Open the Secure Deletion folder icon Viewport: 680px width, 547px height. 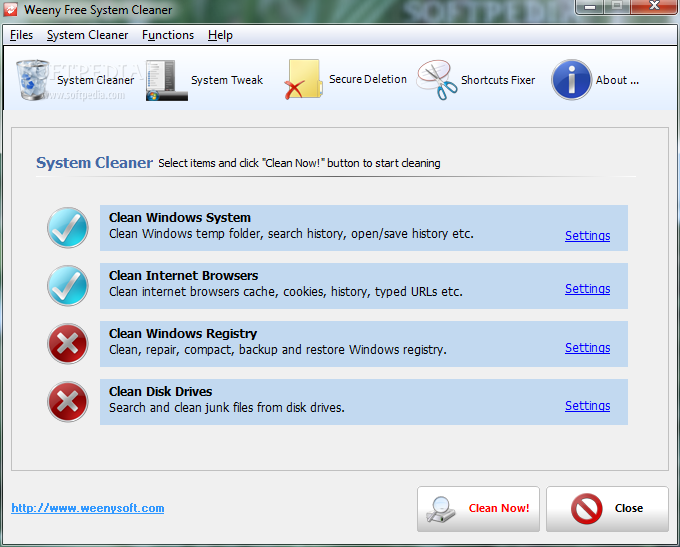pos(304,79)
